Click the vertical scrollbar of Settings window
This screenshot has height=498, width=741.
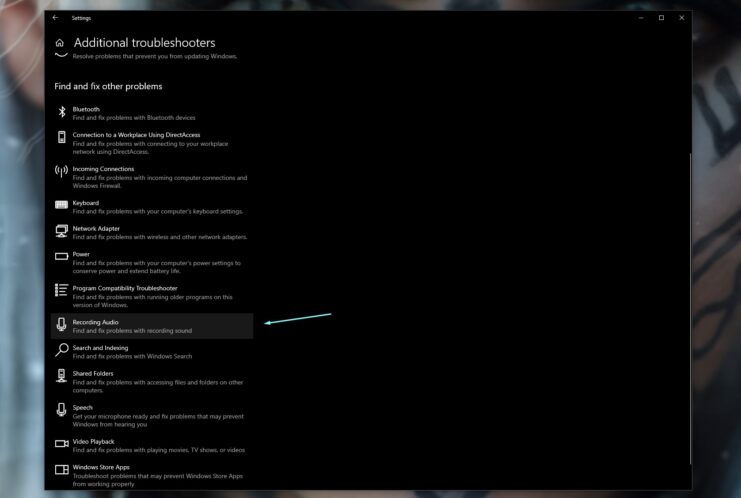[690, 308]
